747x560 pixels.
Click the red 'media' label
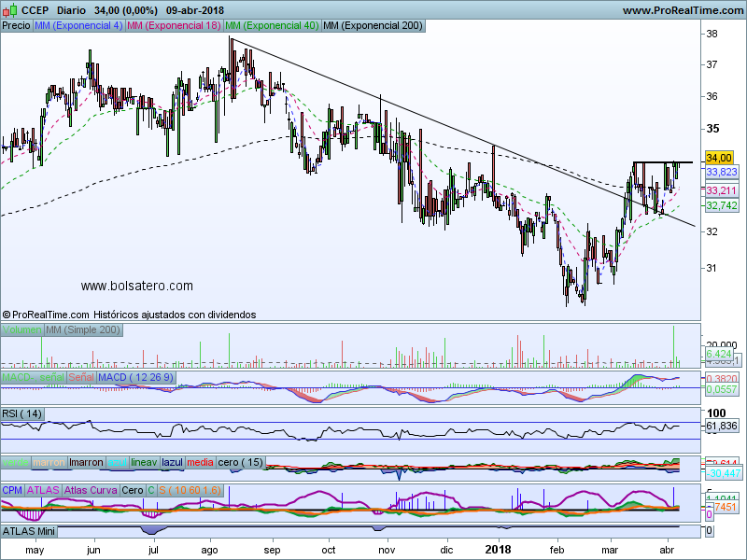pyautogui.click(x=200, y=462)
